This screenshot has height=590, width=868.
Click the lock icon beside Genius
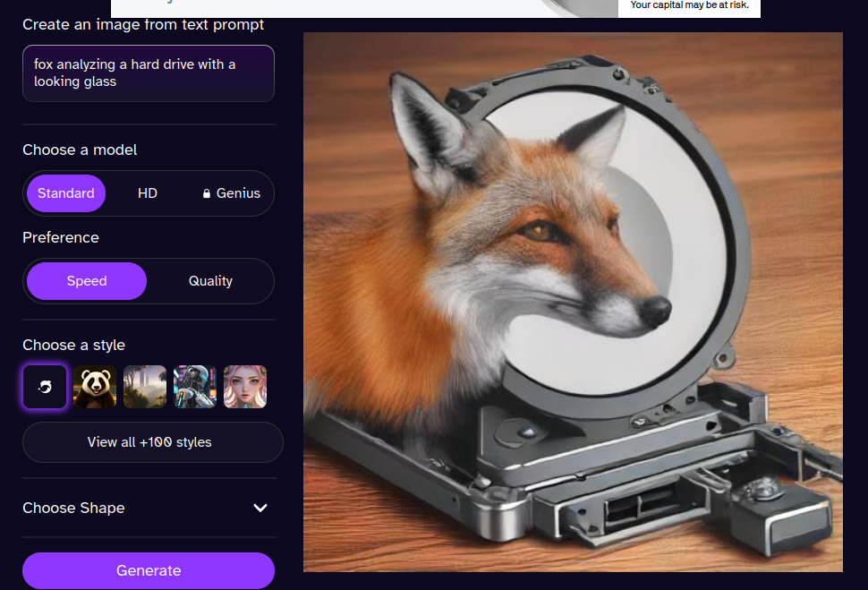point(207,193)
